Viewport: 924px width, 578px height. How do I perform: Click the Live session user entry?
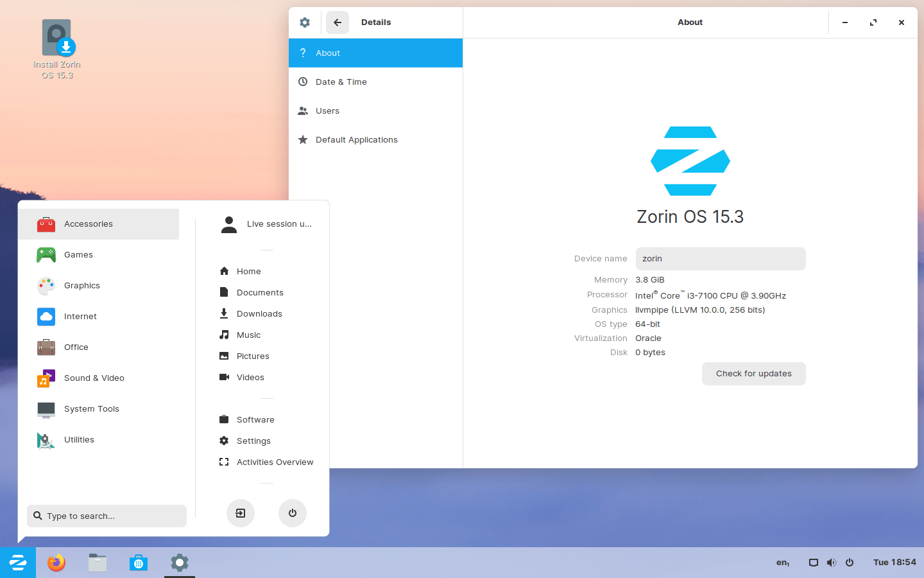[x=266, y=224]
